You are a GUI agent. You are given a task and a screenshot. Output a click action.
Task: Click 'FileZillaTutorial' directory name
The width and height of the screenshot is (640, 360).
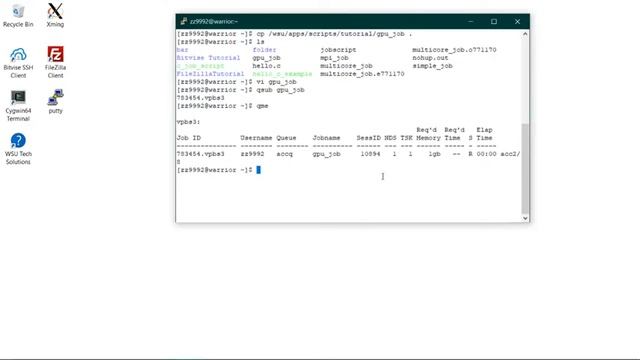[210, 74]
